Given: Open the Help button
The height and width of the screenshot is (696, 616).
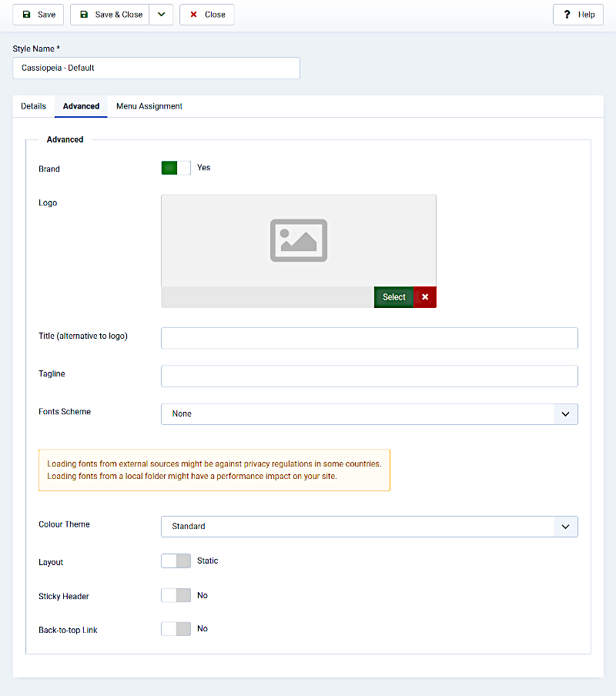Looking at the screenshot, I should 577,15.
